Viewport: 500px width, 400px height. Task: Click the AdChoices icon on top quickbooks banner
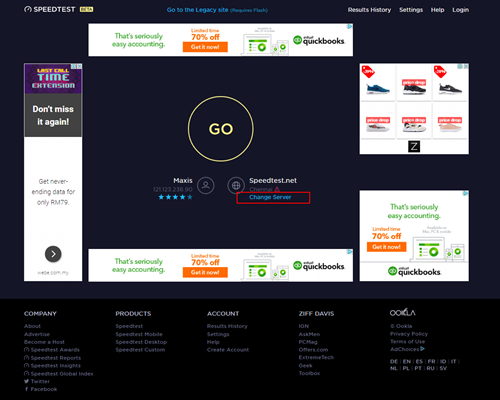point(349,26)
